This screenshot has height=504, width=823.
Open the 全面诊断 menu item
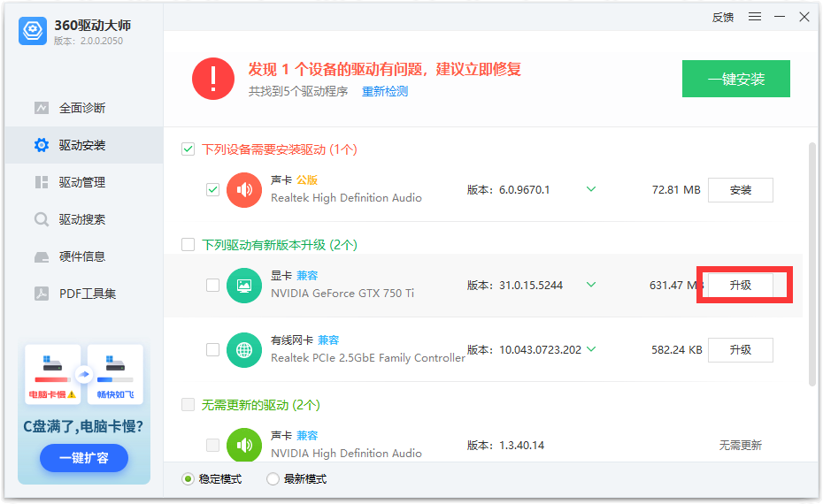coord(84,108)
